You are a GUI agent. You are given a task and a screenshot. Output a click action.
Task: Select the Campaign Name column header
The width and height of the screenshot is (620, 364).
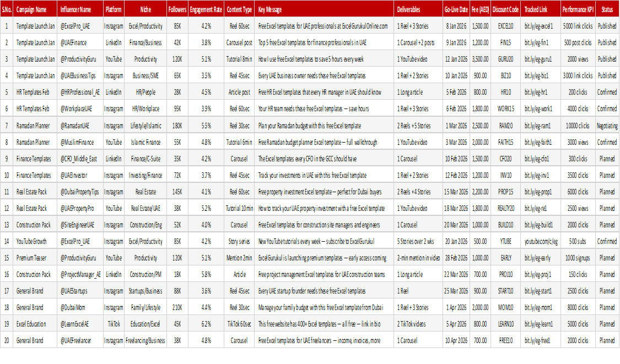[x=35, y=9]
